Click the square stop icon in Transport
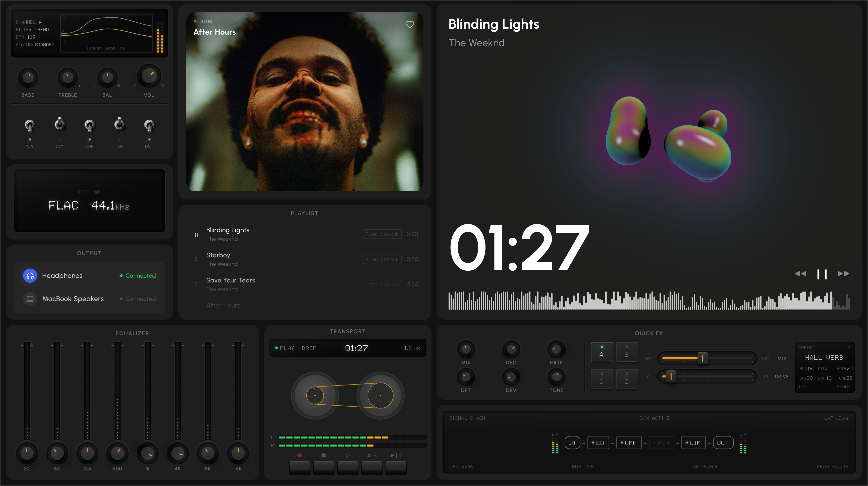 [323, 455]
